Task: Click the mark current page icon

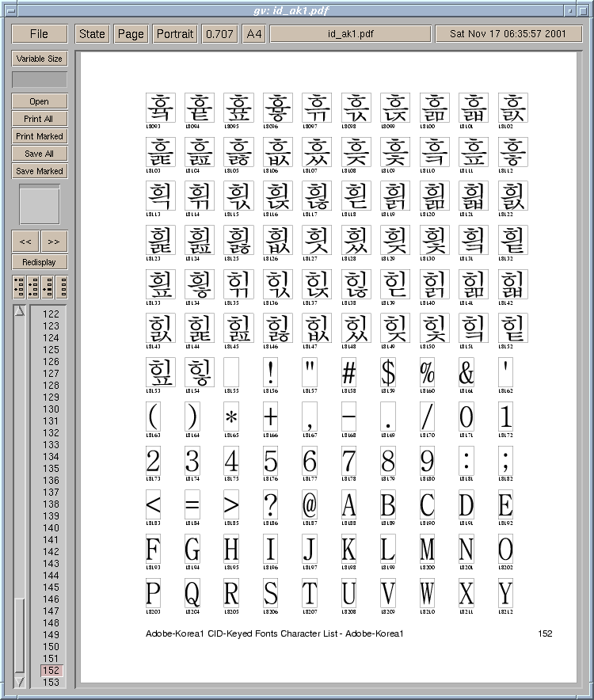Action: [x=47, y=287]
